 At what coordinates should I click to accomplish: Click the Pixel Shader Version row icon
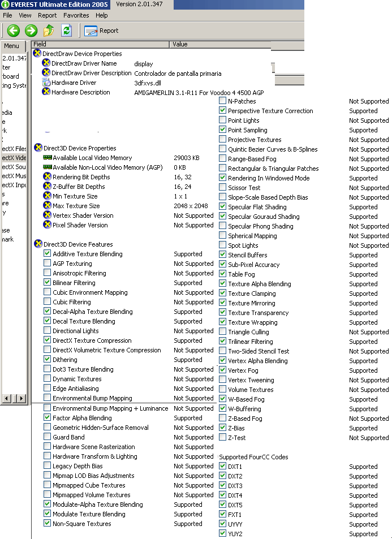click(x=47, y=225)
